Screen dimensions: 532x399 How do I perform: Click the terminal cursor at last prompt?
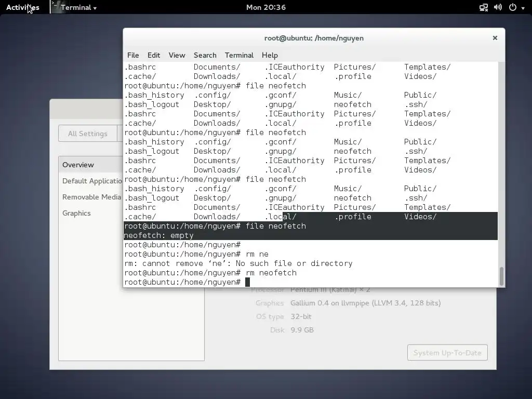[x=247, y=282]
